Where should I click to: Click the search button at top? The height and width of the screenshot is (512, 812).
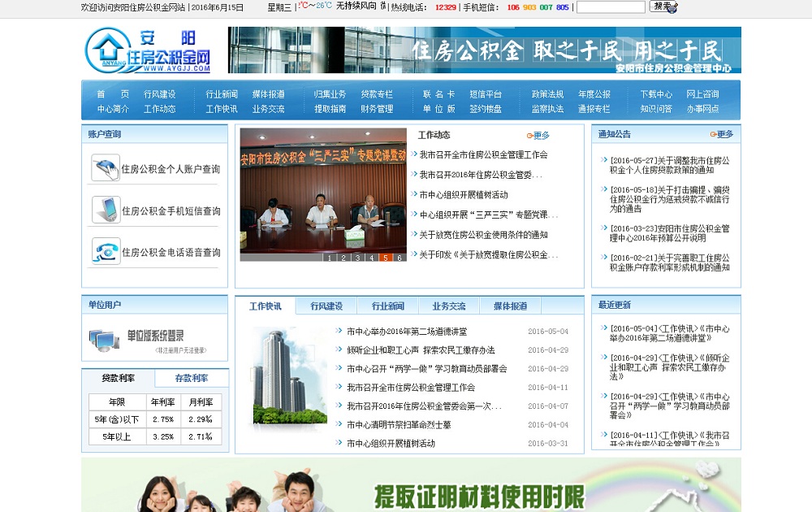[663, 7]
